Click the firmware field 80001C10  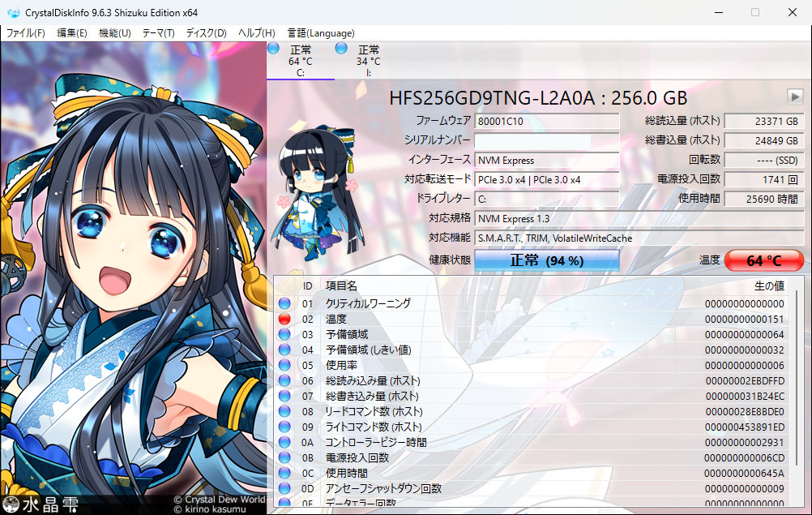click(x=547, y=121)
